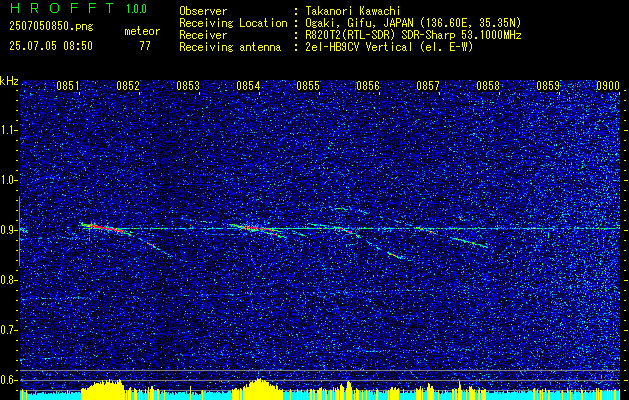Click the red meteor echo near 0852
Image resolution: width=629 pixels, height=400 pixels.
click(106, 228)
